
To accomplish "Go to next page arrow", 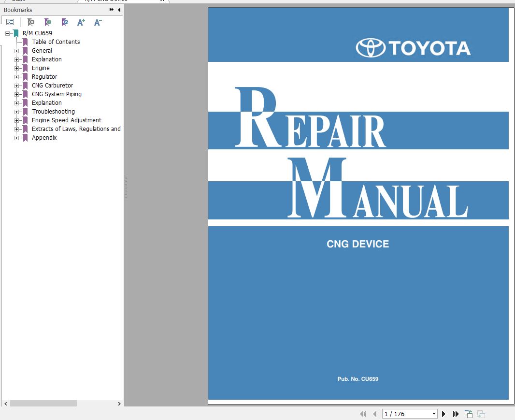I will click(x=443, y=414).
